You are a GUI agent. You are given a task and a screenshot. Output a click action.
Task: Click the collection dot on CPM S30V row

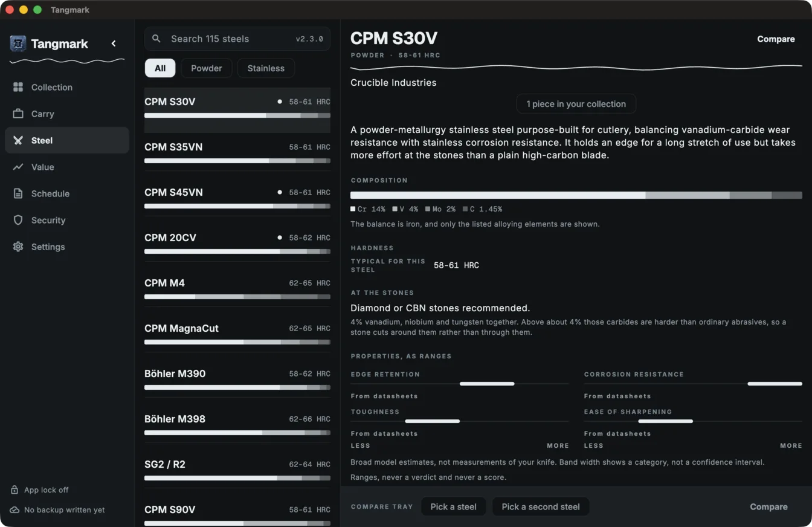[280, 102]
